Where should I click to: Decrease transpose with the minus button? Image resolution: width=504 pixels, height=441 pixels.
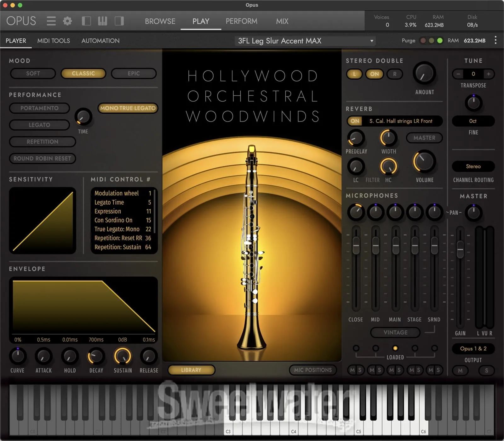coord(458,74)
